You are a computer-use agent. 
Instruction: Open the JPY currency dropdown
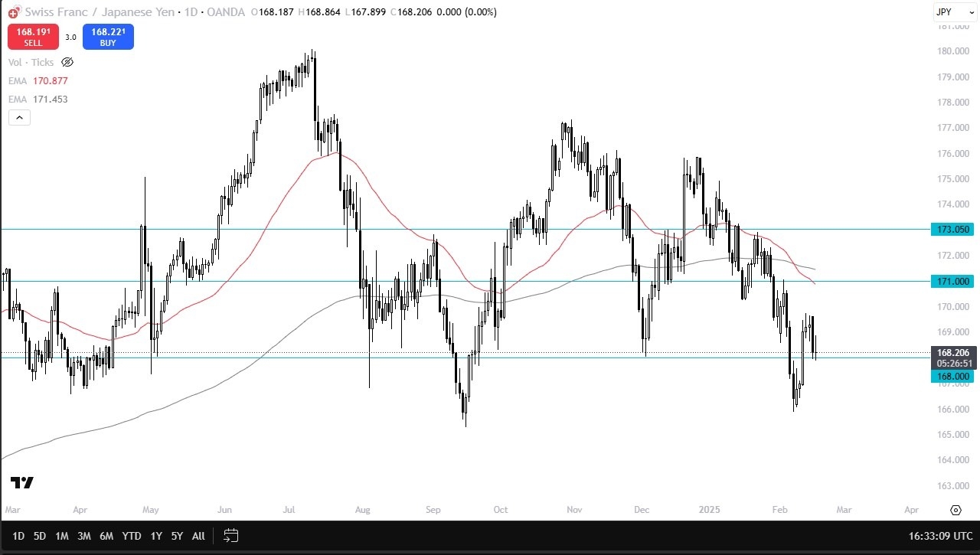(x=953, y=12)
